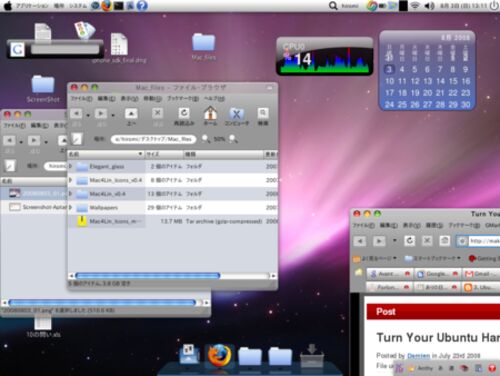Go back in the Mac_files file browser
The width and height of the screenshot is (500, 376).
tap(76, 114)
